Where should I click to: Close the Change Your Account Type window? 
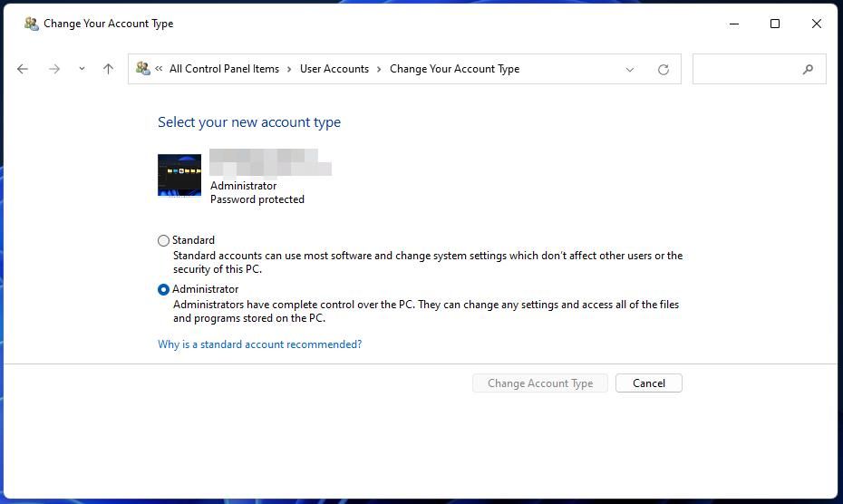tap(816, 24)
